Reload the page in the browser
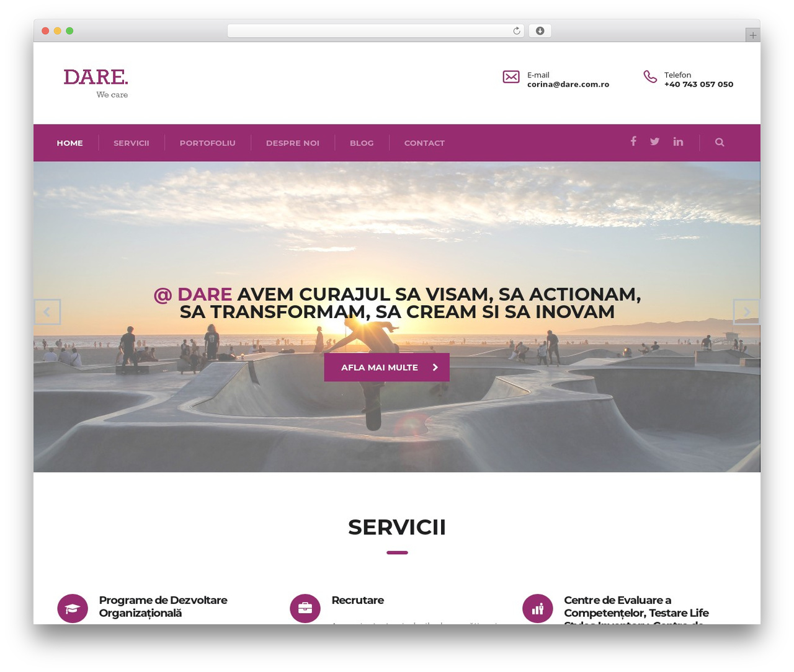 (x=517, y=31)
